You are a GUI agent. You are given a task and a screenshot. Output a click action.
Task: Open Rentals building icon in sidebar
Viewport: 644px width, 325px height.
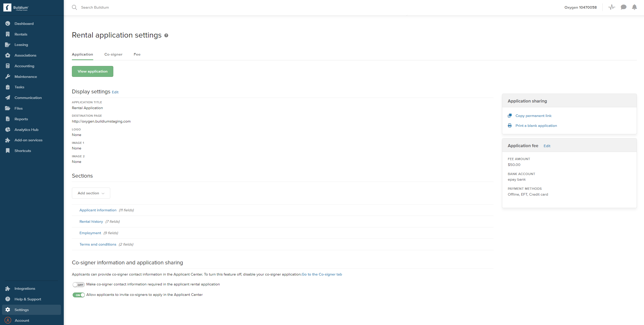click(x=8, y=34)
